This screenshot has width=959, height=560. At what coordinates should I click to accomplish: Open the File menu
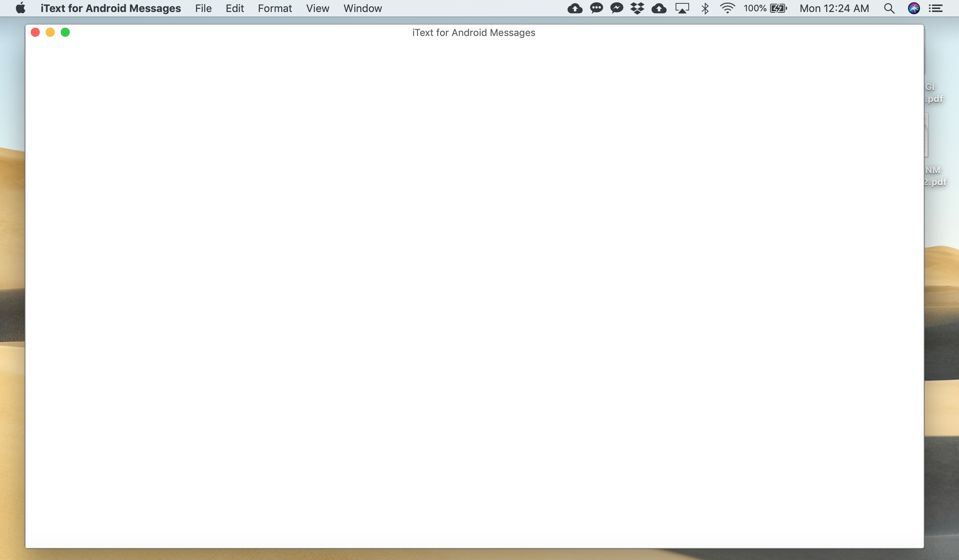click(x=203, y=8)
